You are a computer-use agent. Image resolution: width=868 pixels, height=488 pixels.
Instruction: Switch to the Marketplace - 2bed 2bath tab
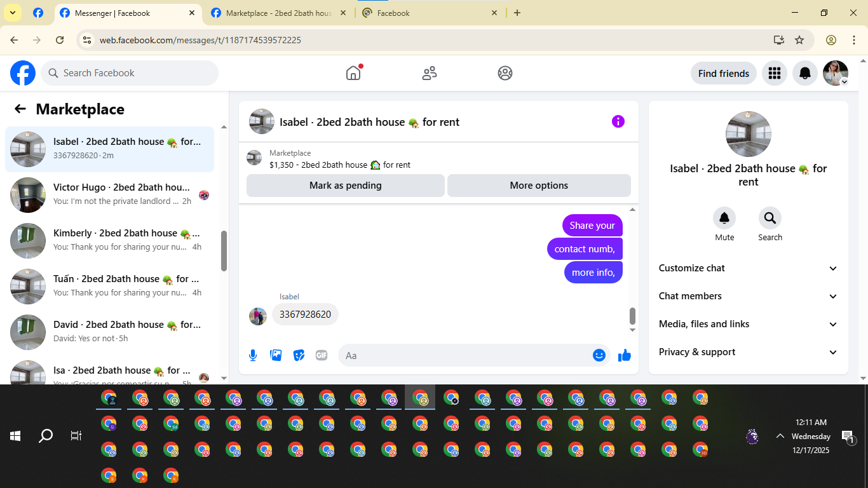280,13
